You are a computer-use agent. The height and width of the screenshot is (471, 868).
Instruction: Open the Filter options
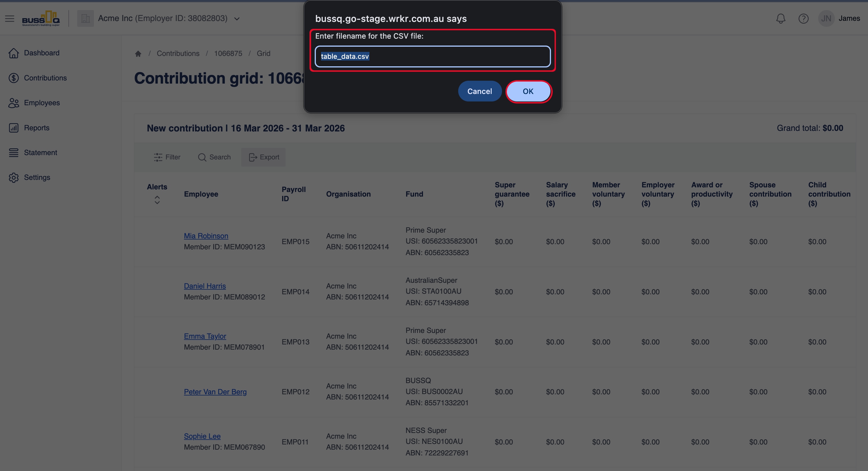click(167, 157)
